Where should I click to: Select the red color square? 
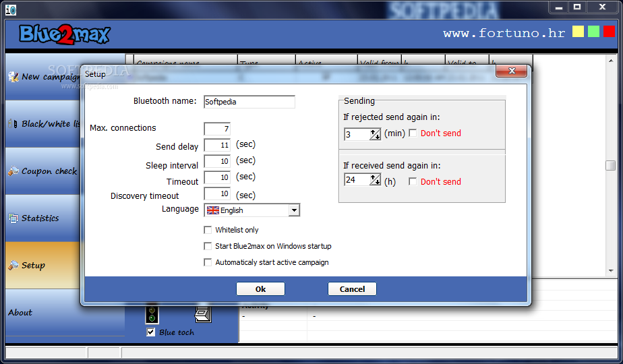609,32
